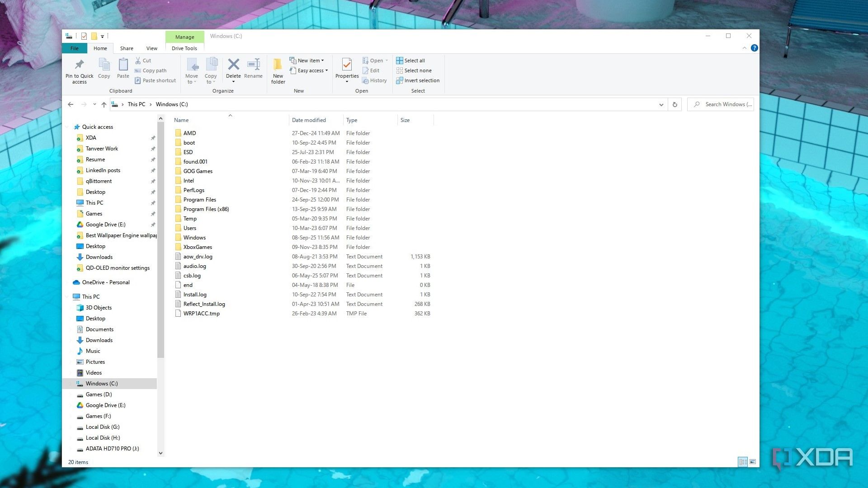Create a New folder from ribbon

(278, 71)
